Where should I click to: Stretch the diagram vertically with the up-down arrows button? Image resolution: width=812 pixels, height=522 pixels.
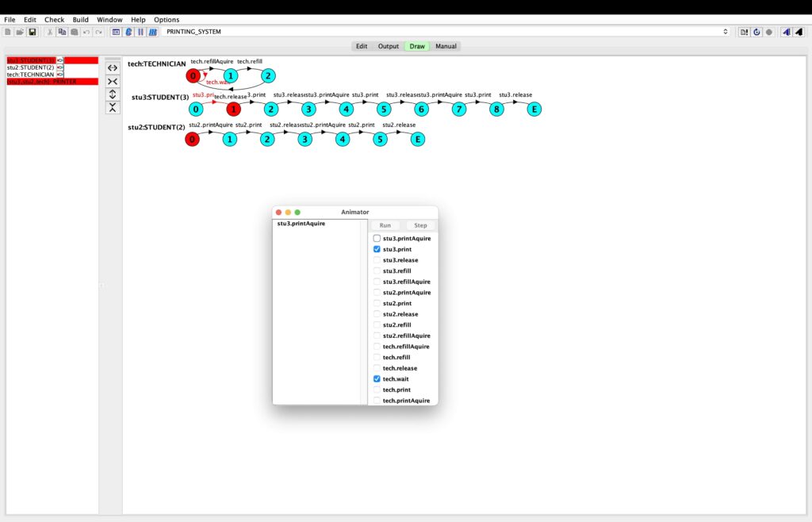click(113, 94)
